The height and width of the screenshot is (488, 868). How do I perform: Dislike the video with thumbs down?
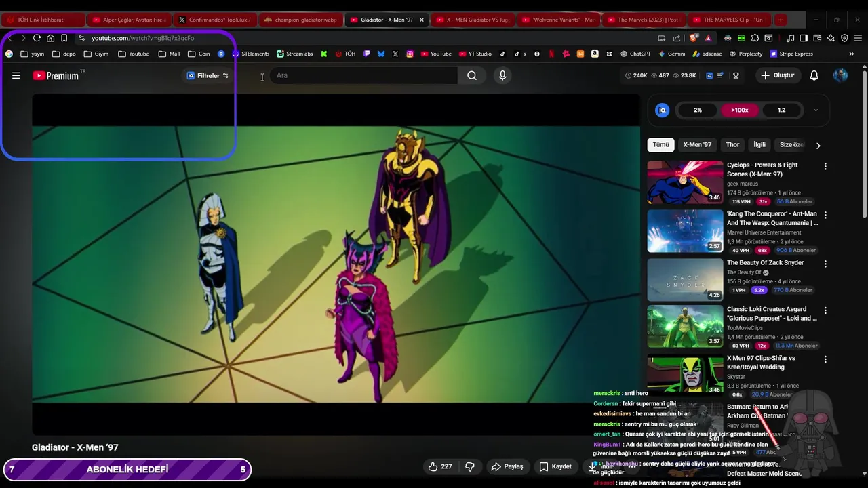pos(469,466)
